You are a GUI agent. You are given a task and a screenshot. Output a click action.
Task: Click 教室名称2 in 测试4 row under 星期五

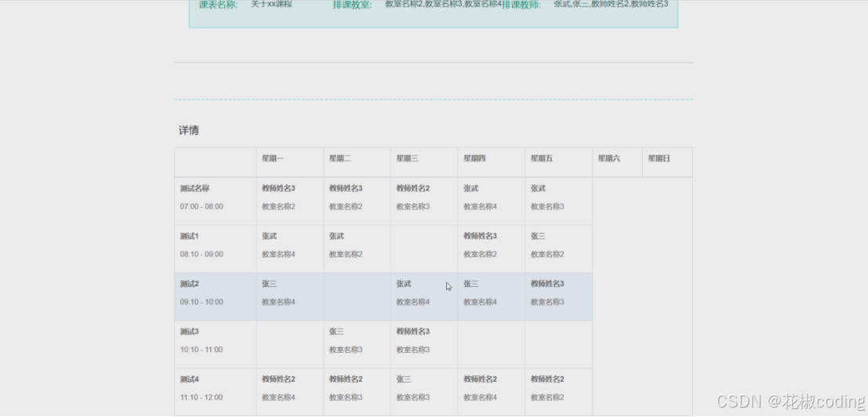pos(547,397)
